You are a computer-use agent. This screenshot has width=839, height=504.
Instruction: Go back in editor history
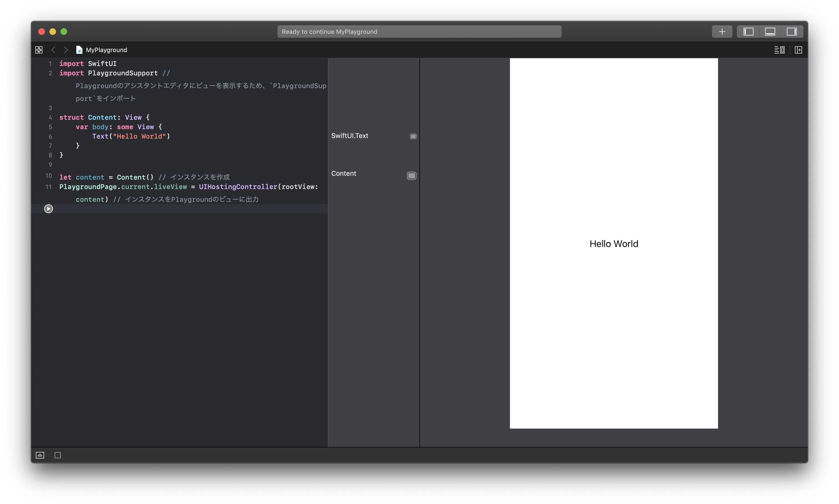click(x=53, y=50)
